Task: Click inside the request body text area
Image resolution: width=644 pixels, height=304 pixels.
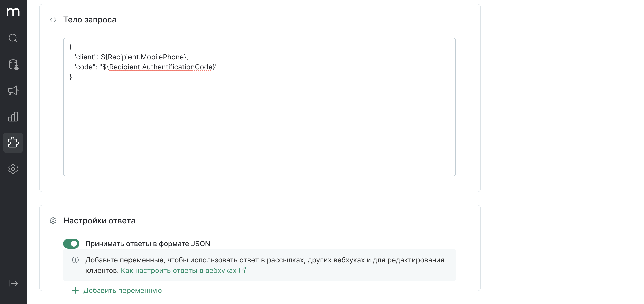Action: pyautogui.click(x=259, y=107)
